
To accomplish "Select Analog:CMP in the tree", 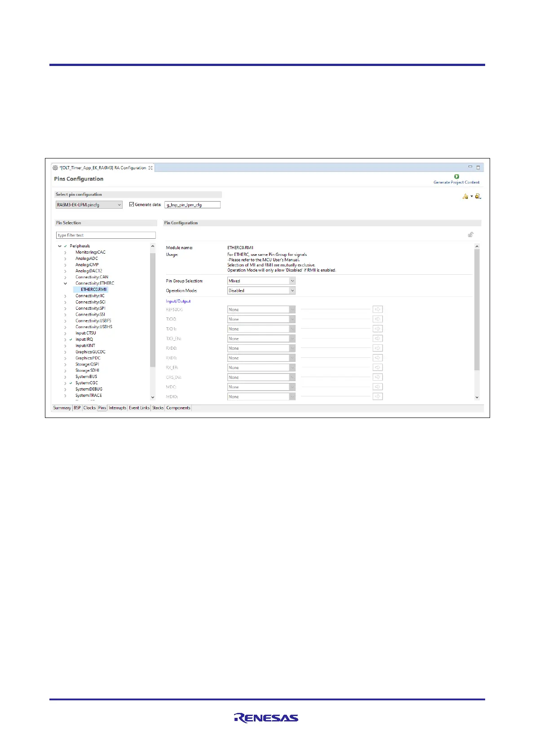I will tap(87, 265).
